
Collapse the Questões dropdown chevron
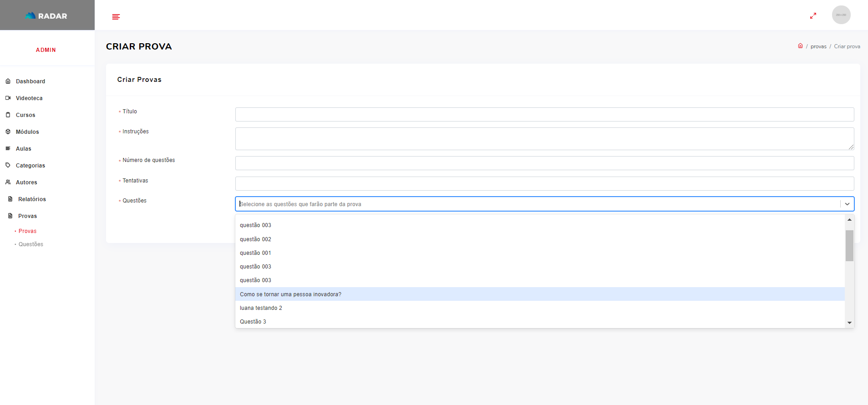[847, 204]
